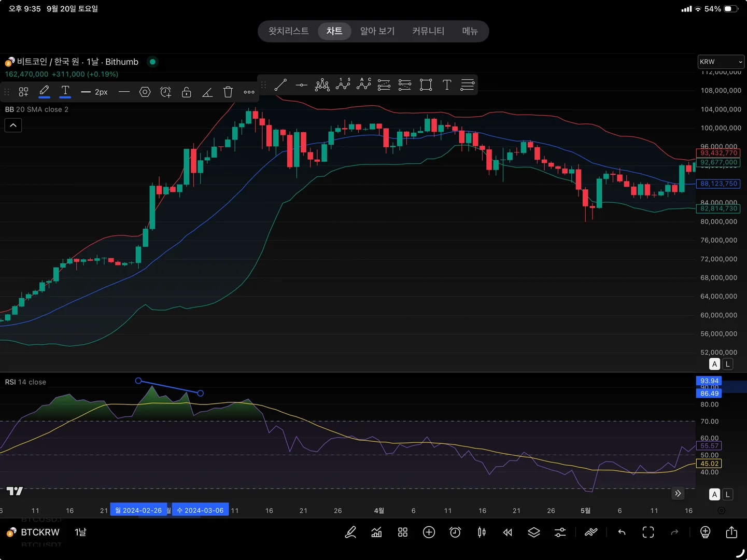Open chart settings sliders icon
Screen dimensions: 747x560
coord(560,532)
